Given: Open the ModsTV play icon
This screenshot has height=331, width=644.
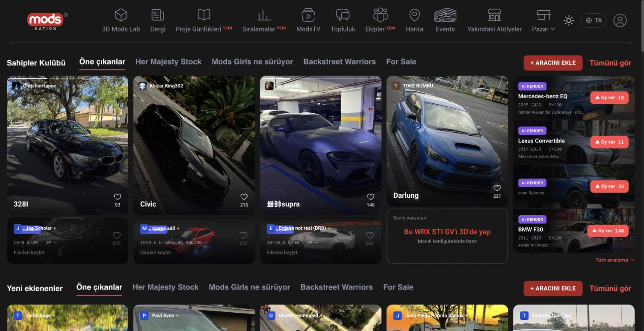Looking at the screenshot, I should pos(308,15).
